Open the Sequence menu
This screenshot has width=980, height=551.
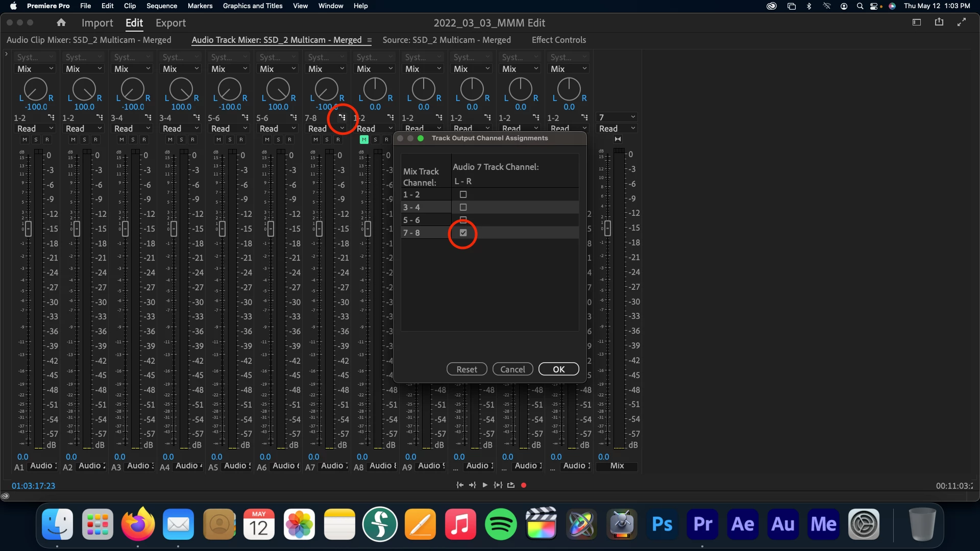pyautogui.click(x=161, y=6)
